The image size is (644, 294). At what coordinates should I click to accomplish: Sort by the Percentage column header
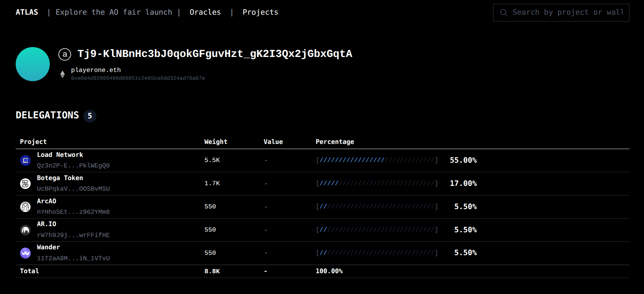[x=335, y=142]
